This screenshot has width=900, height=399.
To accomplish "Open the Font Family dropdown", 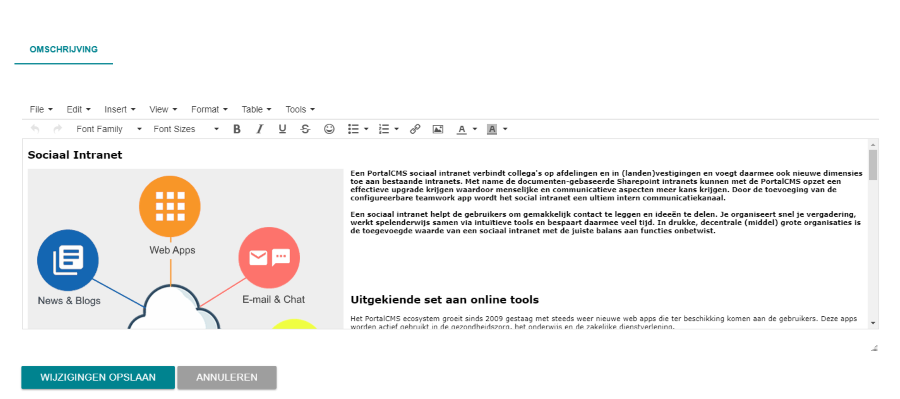I will (108, 129).
